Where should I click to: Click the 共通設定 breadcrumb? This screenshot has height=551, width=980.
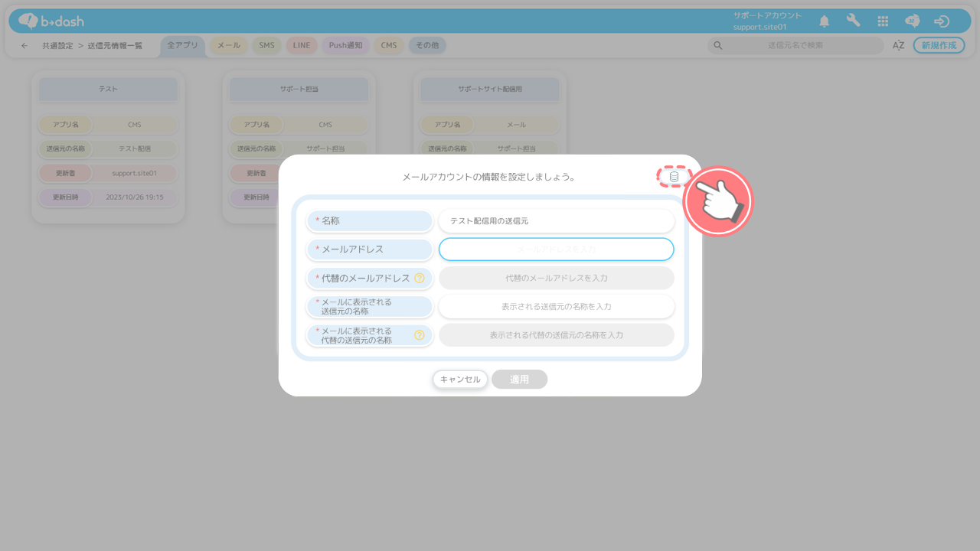tap(58, 46)
